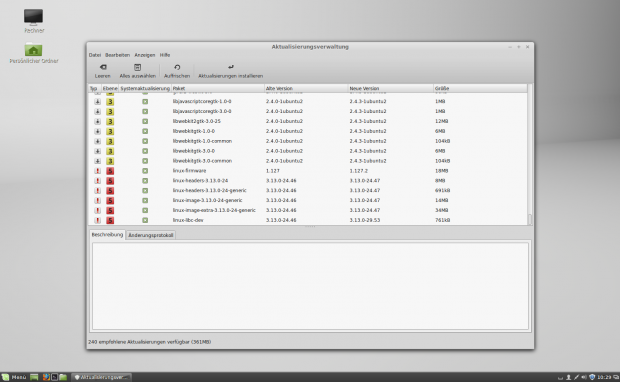The width and height of the screenshot is (620, 382).
Task: Toggle checkbox for linux-headers-3.13.0-24-generic
Action: [145, 191]
